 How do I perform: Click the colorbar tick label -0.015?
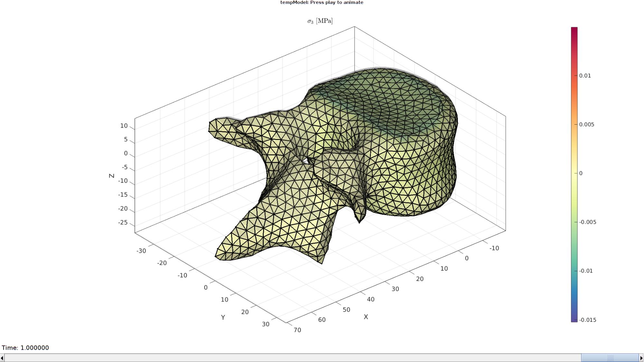click(588, 320)
